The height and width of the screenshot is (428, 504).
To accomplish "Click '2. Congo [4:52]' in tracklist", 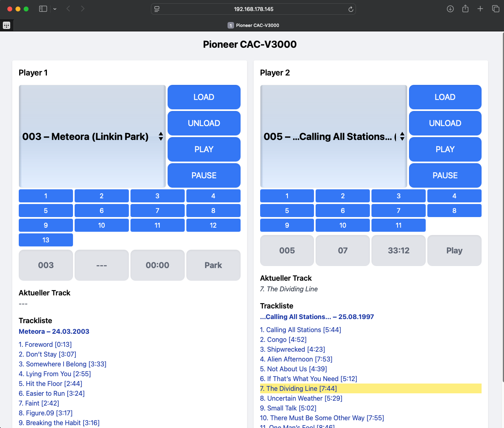I will 283,339.
